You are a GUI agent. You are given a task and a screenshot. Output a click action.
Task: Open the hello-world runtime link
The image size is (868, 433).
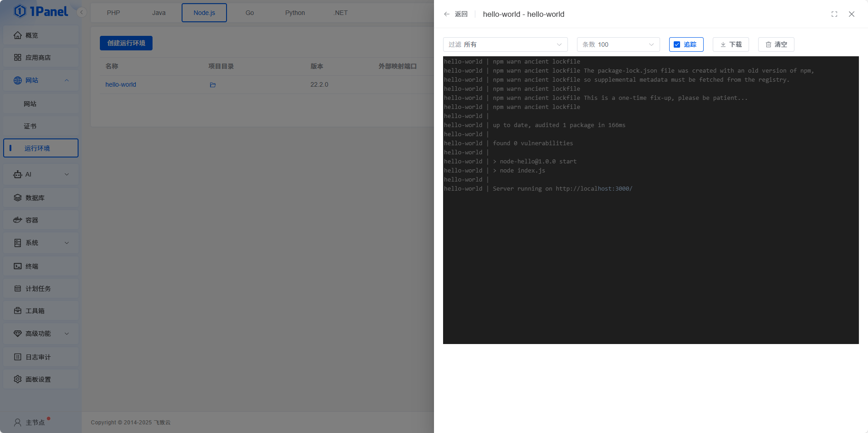click(x=121, y=84)
